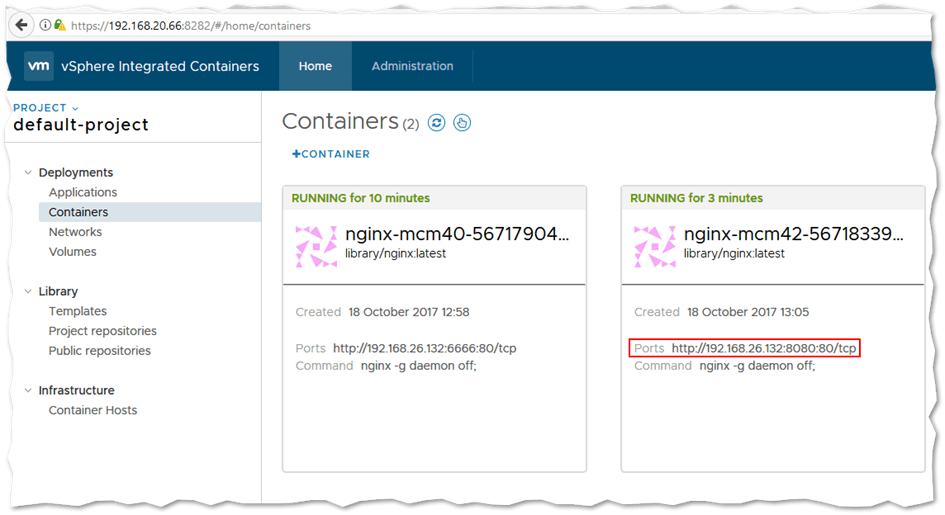Open the nginx-mcm40 container title
Screen dimensions: 945x515
click(457, 234)
